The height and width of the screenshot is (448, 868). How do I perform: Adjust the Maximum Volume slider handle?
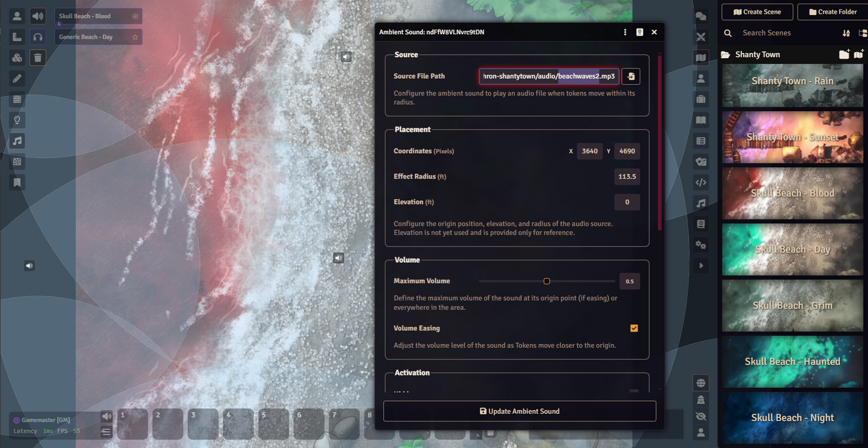coord(547,281)
